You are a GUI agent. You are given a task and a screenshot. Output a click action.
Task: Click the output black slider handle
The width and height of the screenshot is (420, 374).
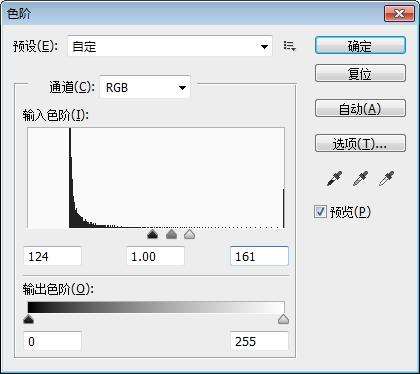29,319
